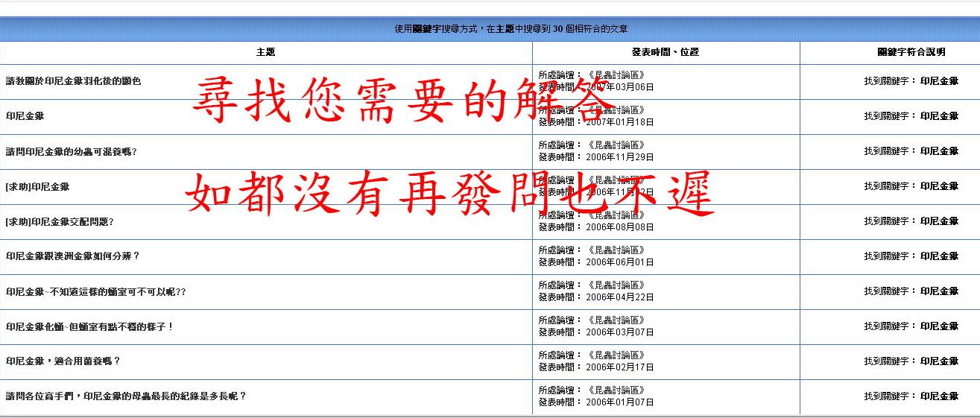This screenshot has height=418, width=980.
Task: Open topic [求助]印尼金鍬交配問題?
Action: coord(59,221)
